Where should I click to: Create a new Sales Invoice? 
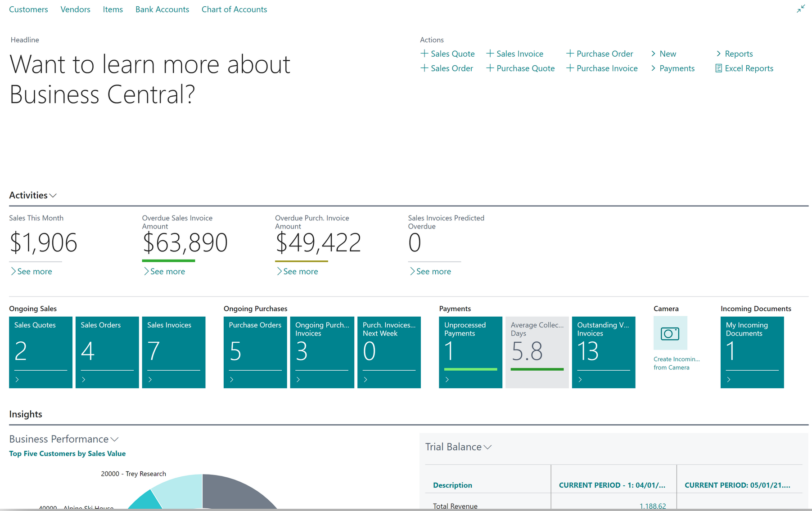(x=515, y=54)
